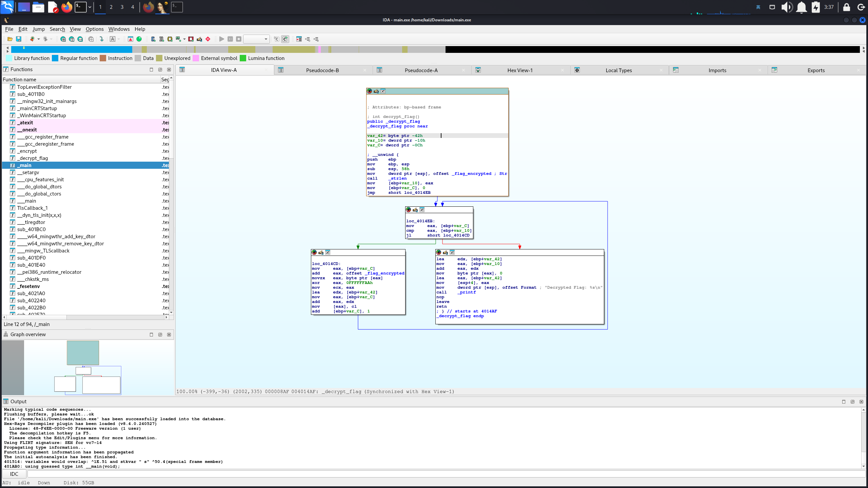Viewport: 868px width, 488px height.
Task: Switch to the Pseudocode-A tab
Action: click(x=421, y=70)
